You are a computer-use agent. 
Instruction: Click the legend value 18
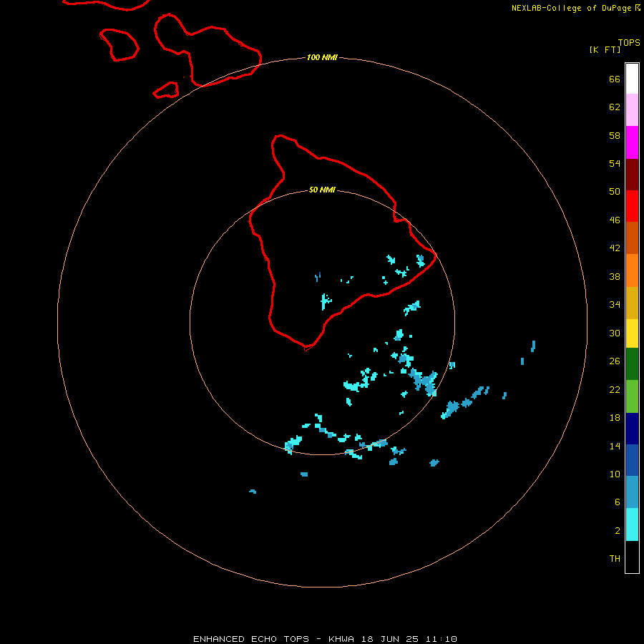[615, 418]
